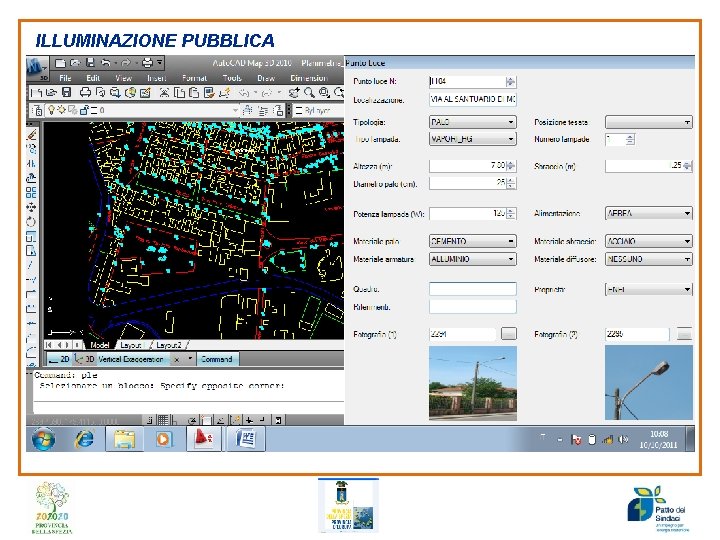This screenshot has width=720, height=540.
Task: Open the File menu
Action: [65, 78]
